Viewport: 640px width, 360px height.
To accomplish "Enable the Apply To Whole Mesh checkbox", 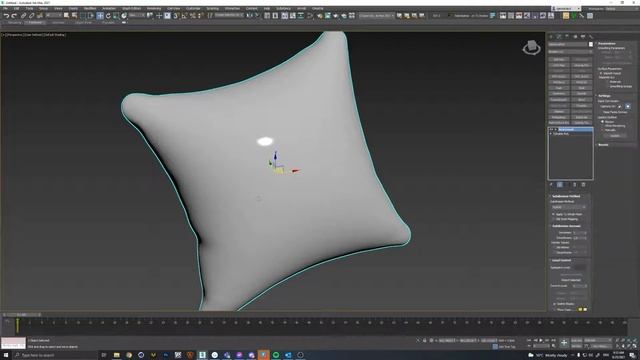I will coord(553,214).
